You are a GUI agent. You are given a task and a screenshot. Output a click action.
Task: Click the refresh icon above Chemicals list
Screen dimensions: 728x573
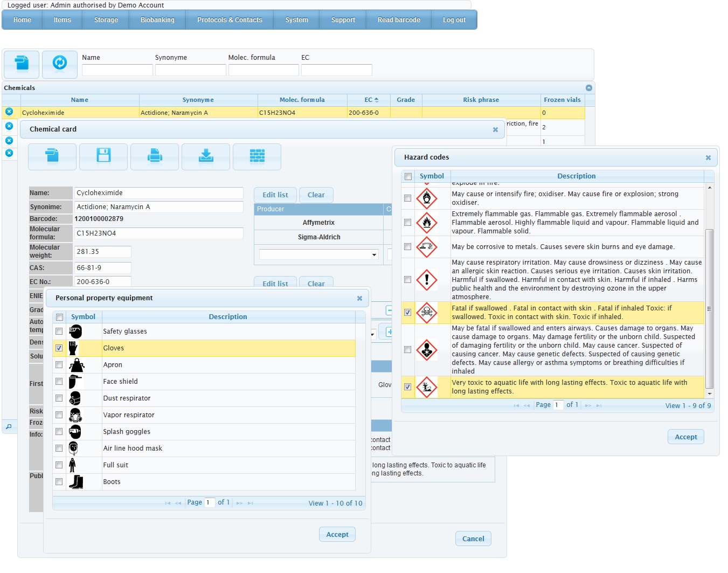point(60,64)
